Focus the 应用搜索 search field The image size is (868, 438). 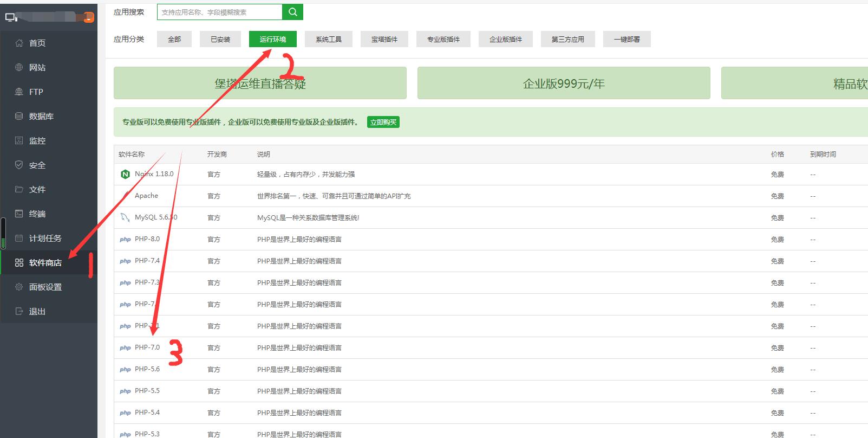pos(220,12)
